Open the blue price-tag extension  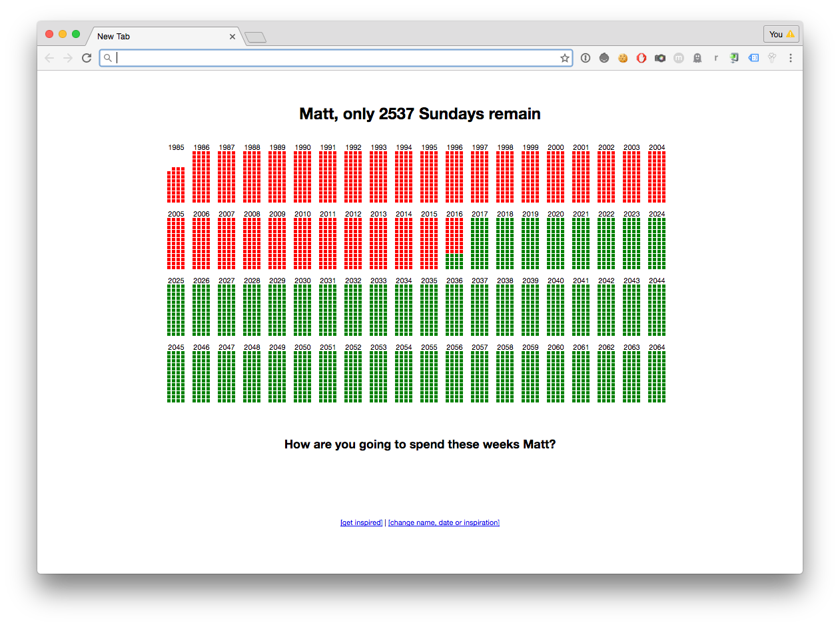pos(753,58)
